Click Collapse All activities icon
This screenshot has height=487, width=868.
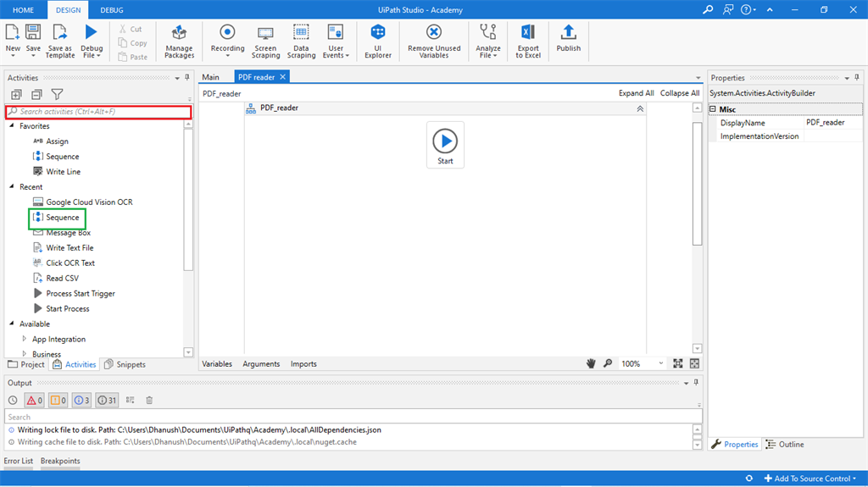click(36, 95)
